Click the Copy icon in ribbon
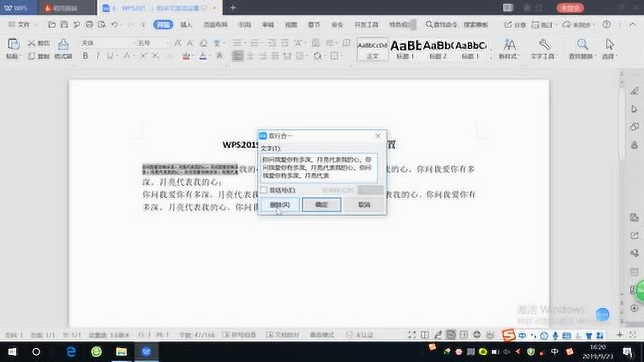This screenshot has width=644, height=362. [31, 56]
